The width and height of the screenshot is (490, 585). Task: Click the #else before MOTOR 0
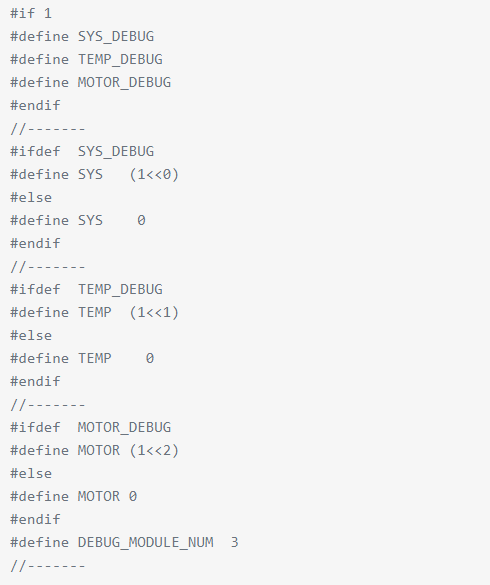pos(31,474)
